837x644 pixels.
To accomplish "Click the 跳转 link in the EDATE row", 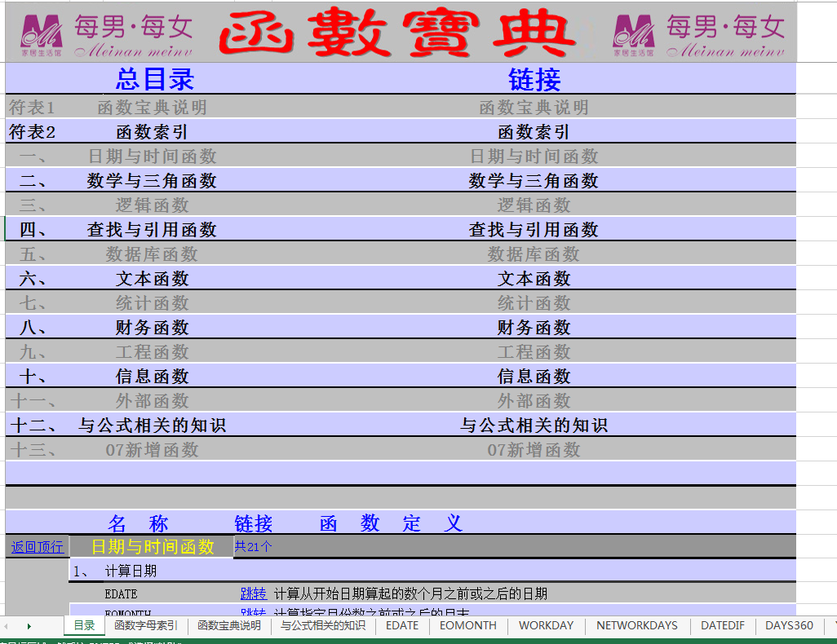I will [253, 593].
